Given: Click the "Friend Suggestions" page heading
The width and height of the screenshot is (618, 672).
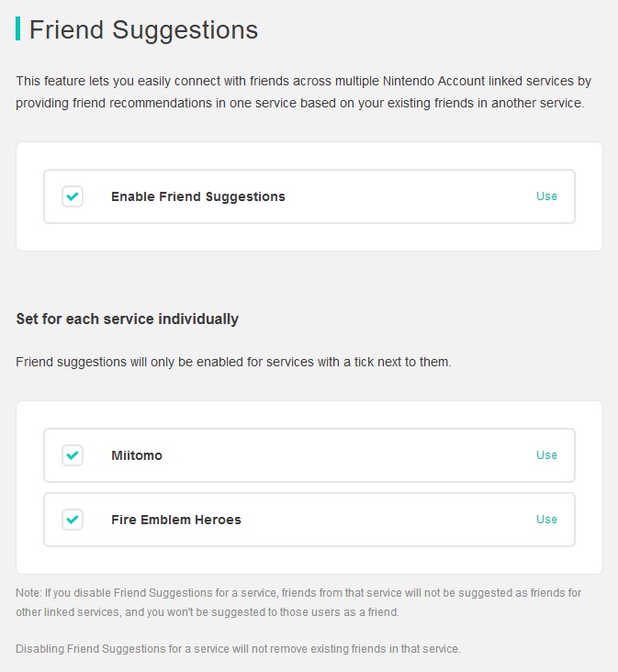Looking at the screenshot, I should click(x=143, y=29).
